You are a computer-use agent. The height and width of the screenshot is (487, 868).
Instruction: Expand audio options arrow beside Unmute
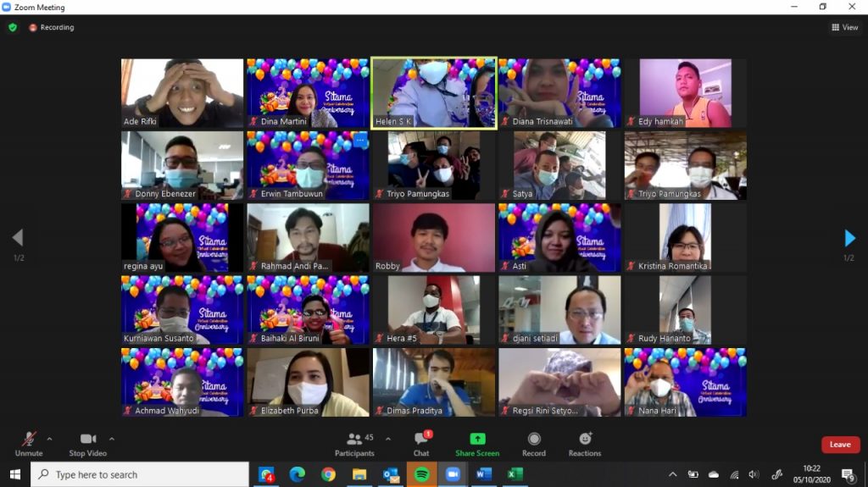coord(49,439)
